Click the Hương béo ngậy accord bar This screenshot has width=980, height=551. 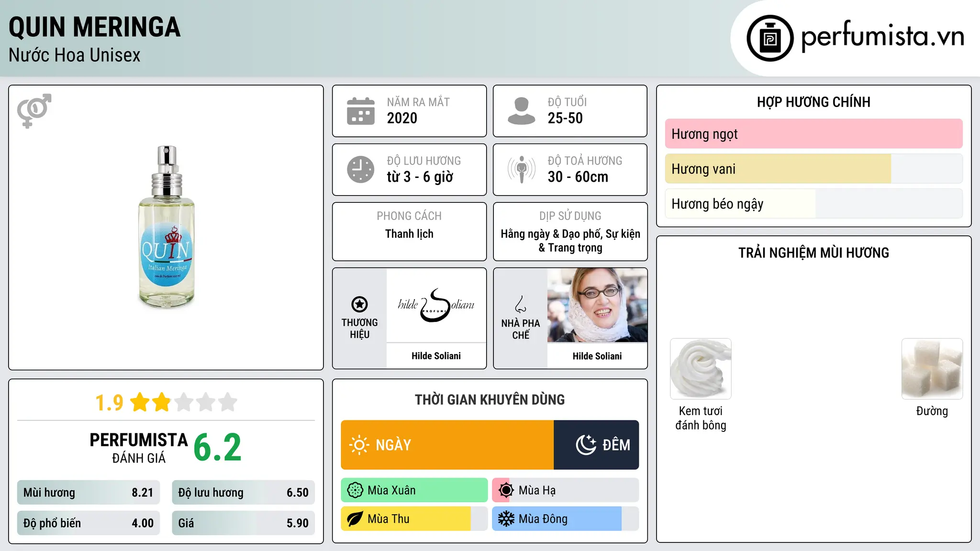point(814,204)
